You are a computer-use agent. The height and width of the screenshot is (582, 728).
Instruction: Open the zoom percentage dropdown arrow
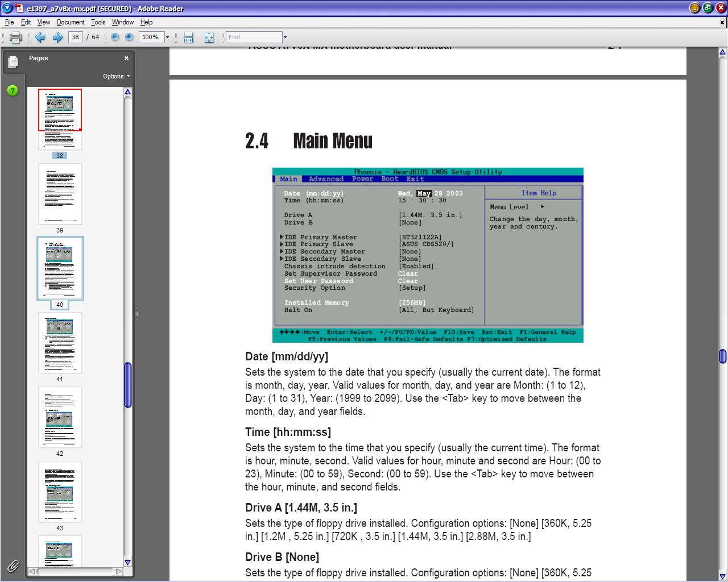167,38
